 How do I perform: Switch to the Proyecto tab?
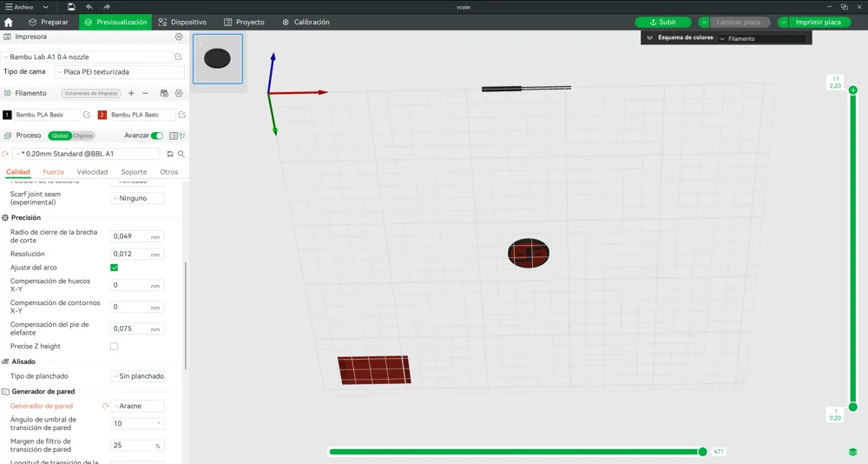[244, 23]
